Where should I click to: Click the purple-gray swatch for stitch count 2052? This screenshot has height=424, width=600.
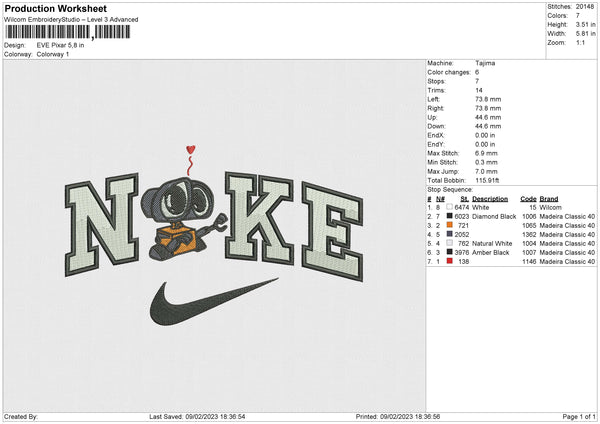coord(450,234)
